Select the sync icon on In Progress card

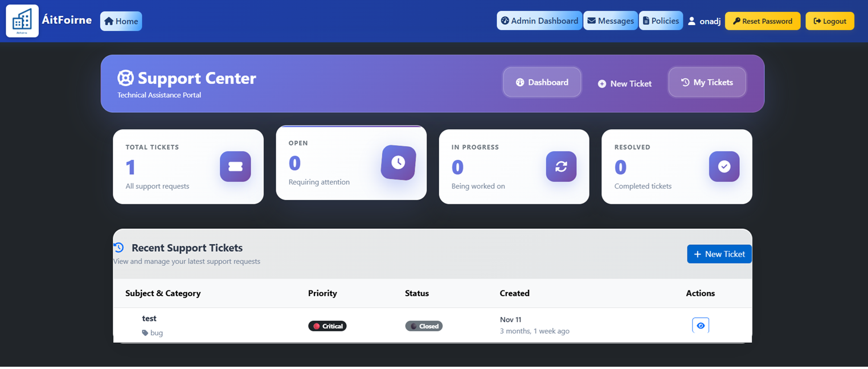click(x=561, y=166)
